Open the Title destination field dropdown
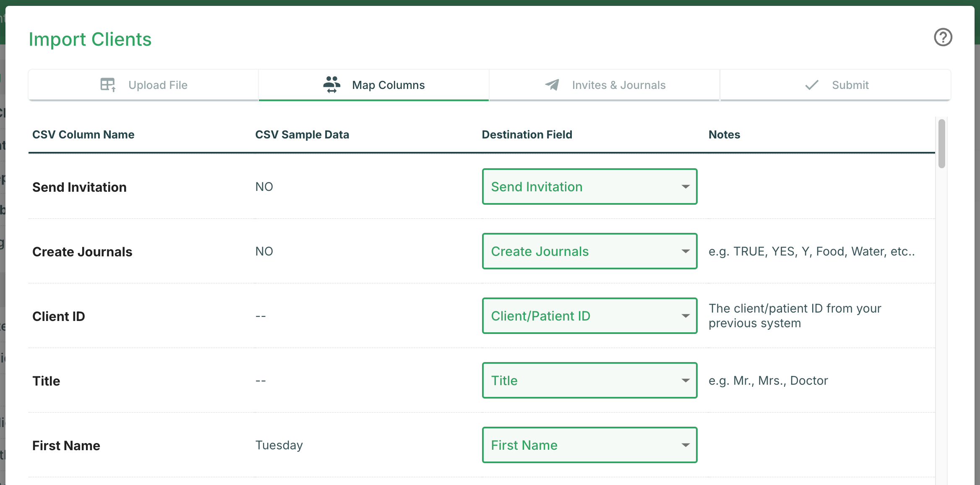The image size is (980, 485). pos(589,381)
